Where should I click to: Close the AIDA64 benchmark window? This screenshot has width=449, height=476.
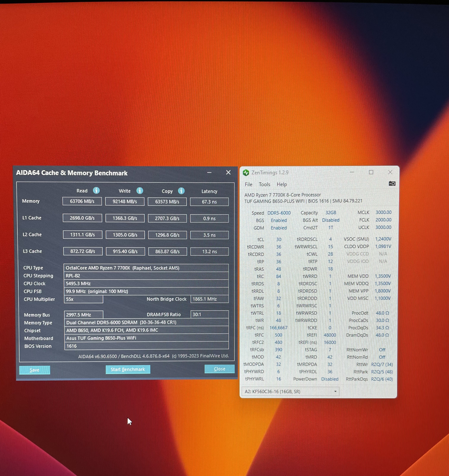(228, 172)
